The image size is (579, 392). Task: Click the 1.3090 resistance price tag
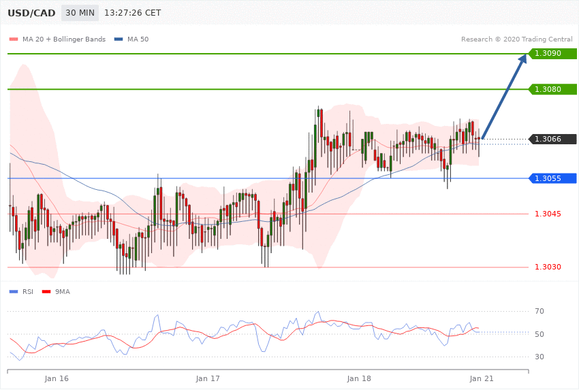click(x=552, y=54)
